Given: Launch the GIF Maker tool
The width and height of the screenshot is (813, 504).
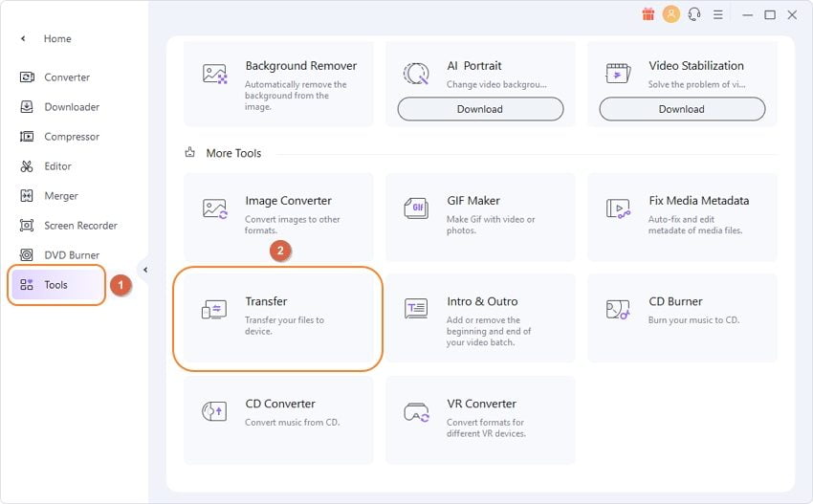Looking at the screenshot, I should coord(479,217).
